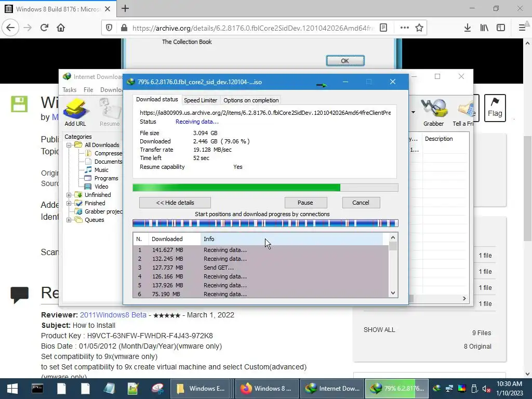Open page actions three-dots menu

click(404, 28)
